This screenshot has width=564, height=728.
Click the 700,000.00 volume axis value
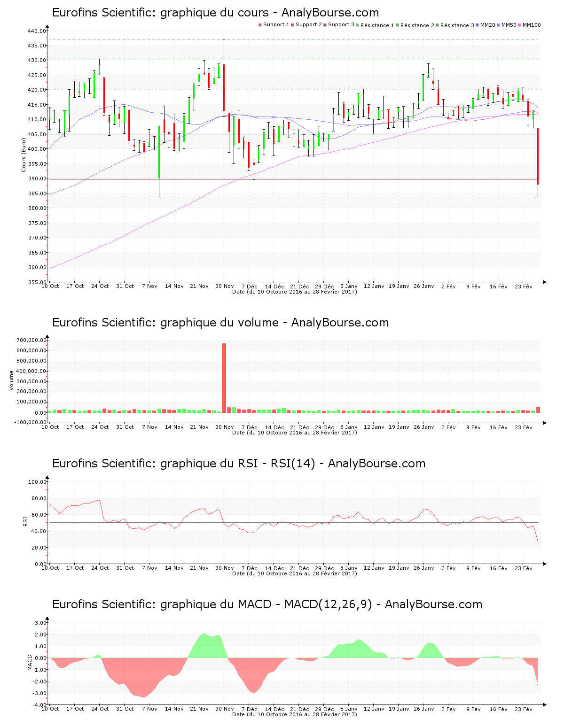[31, 340]
